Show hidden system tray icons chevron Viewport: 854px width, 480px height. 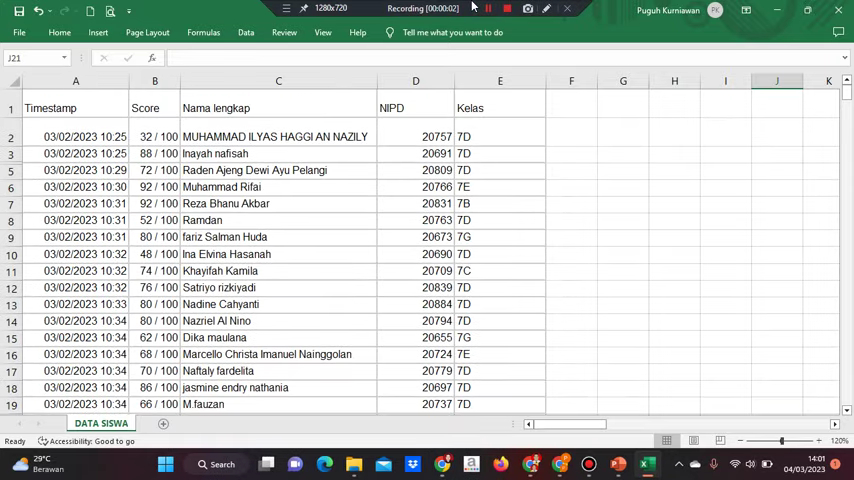pyautogui.click(x=679, y=464)
